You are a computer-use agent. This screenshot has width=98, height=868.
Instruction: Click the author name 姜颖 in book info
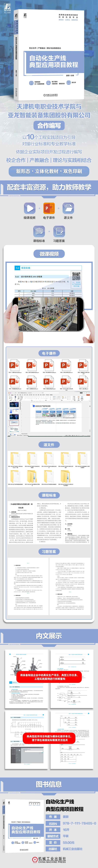pyautogui.click(x=65, y=817)
